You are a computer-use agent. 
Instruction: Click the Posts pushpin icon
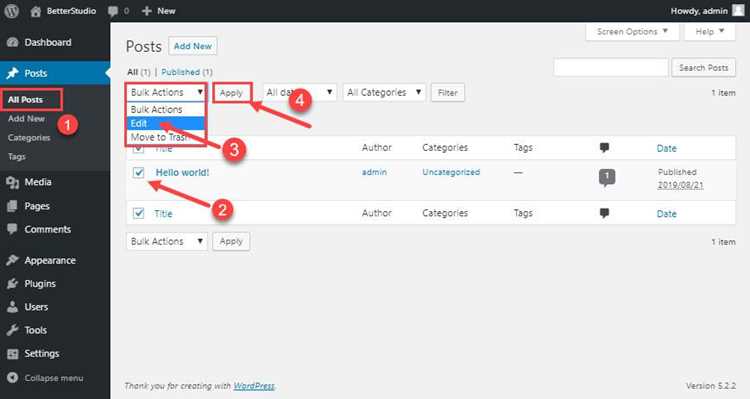coord(12,73)
